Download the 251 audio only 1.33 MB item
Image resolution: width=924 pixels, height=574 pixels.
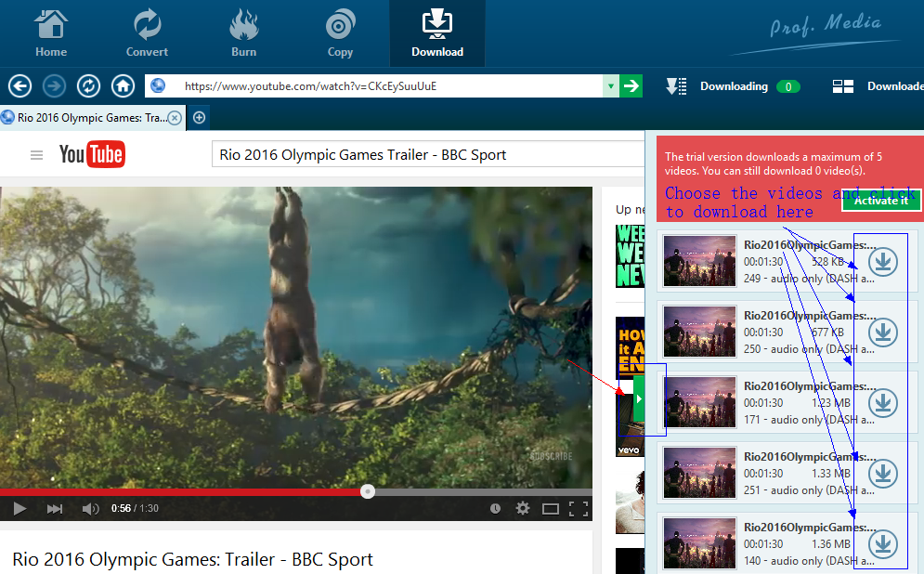click(x=883, y=474)
